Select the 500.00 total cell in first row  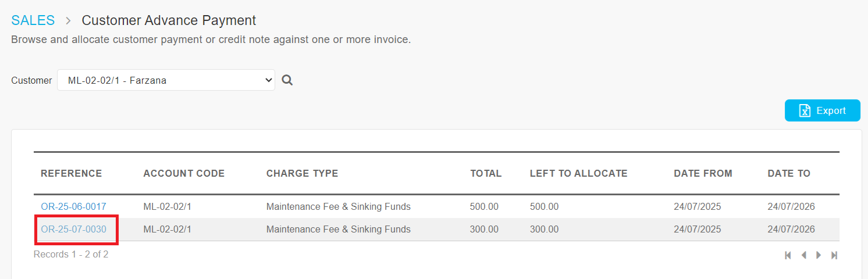point(484,206)
